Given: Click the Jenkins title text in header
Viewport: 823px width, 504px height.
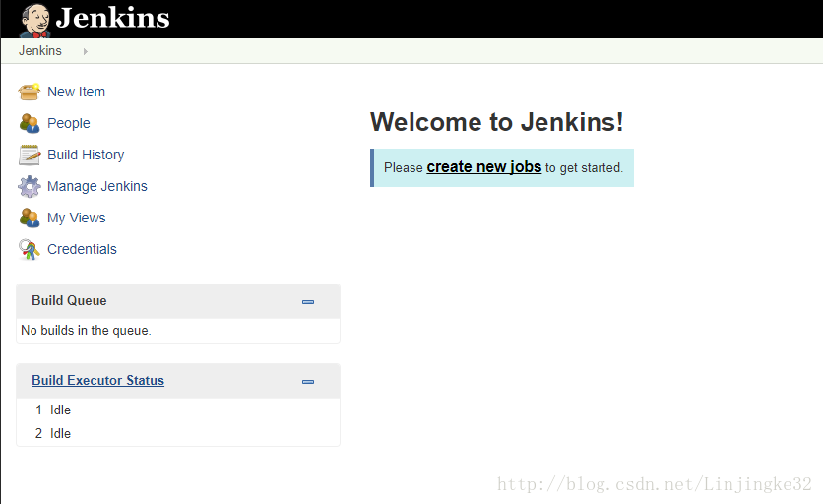Looking at the screenshot, I should [x=113, y=18].
